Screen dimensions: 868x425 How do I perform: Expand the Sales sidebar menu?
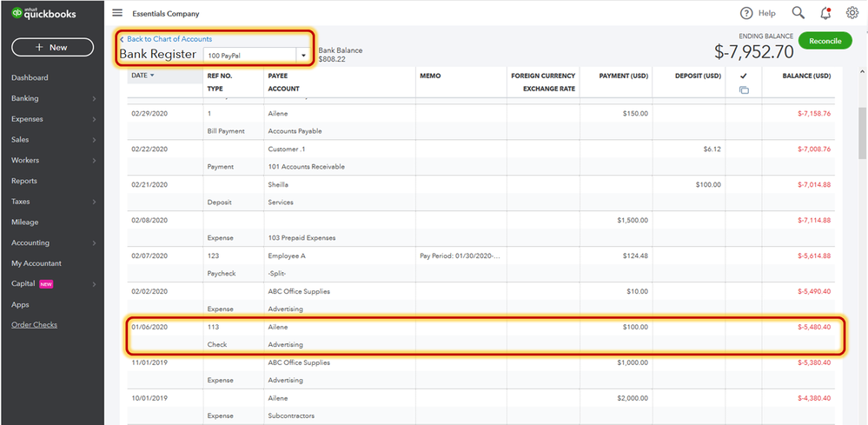click(x=53, y=139)
